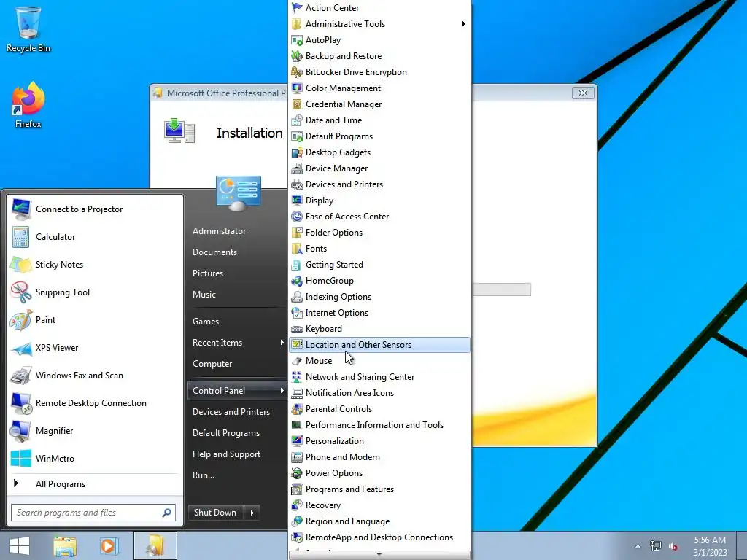Image resolution: width=747 pixels, height=560 pixels.
Task: Click Administrator user picture
Action: click(x=239, y=193)
